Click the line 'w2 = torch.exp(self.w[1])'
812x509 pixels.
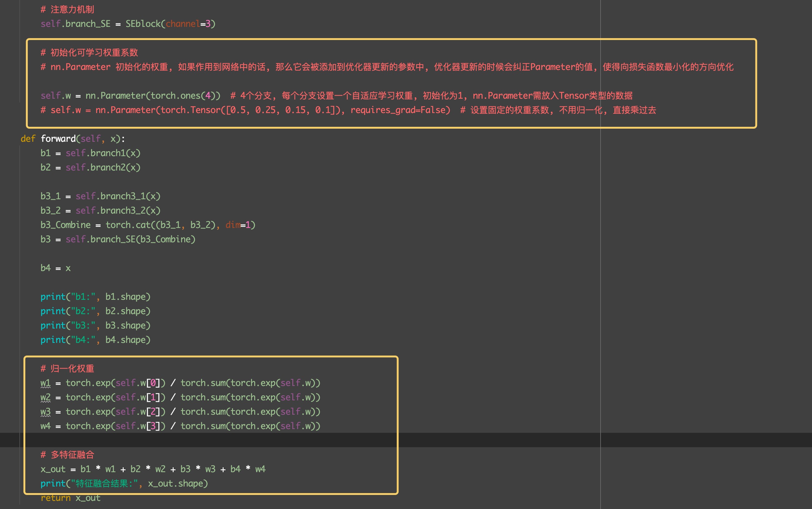pyautogui.click(x=181, y=397)
